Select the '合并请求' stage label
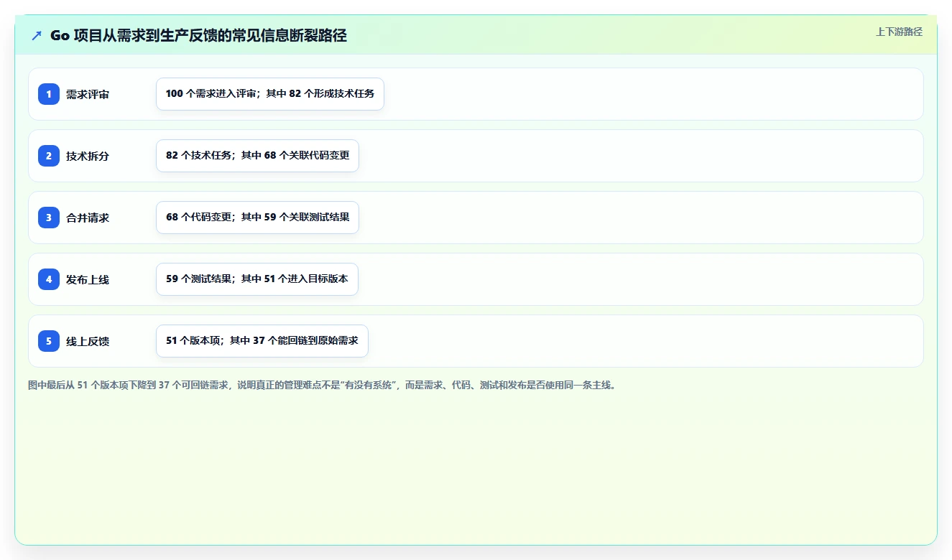The height and width of the screenshot is (560, 952). pyautogui.click(x=88, y=218)
